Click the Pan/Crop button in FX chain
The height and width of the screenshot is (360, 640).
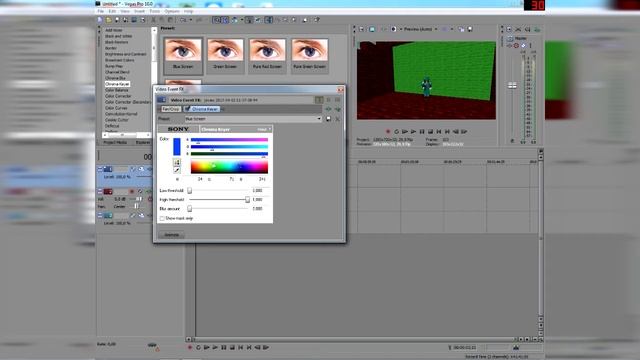point(170,109)
